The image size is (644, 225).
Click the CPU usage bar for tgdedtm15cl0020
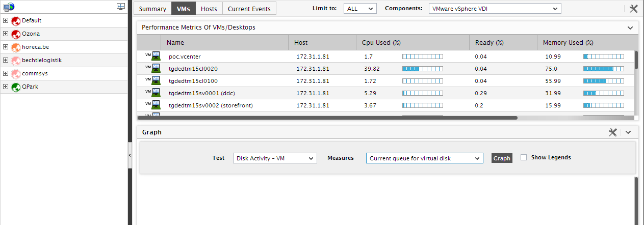tap(423, 69)
